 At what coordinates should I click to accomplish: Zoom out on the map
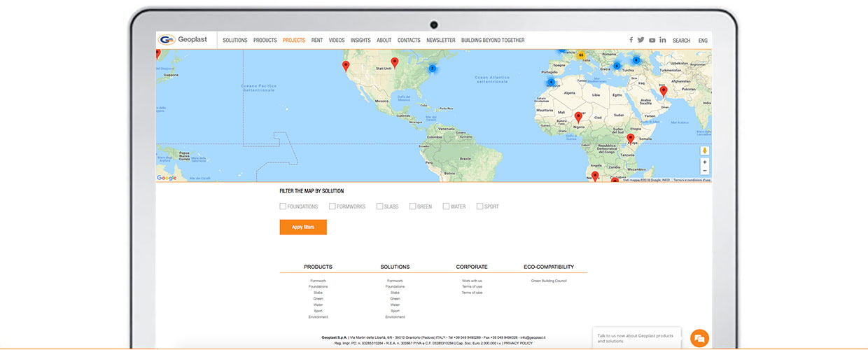(704, 171)
